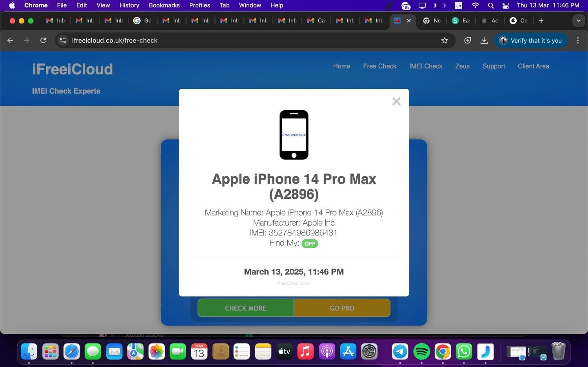
Task: Go back to previous page
Action: (x=10, y=40)
